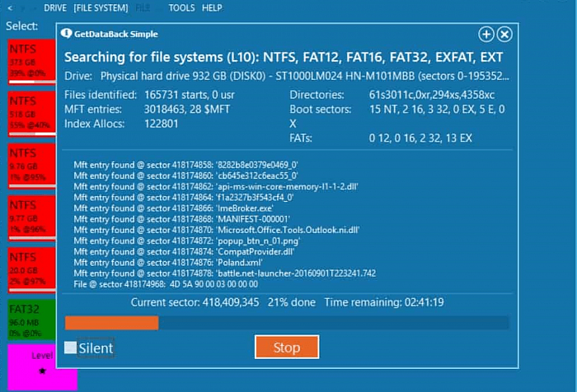Open the TOOLS menu
577x392 pixels.
click(182, 7)
